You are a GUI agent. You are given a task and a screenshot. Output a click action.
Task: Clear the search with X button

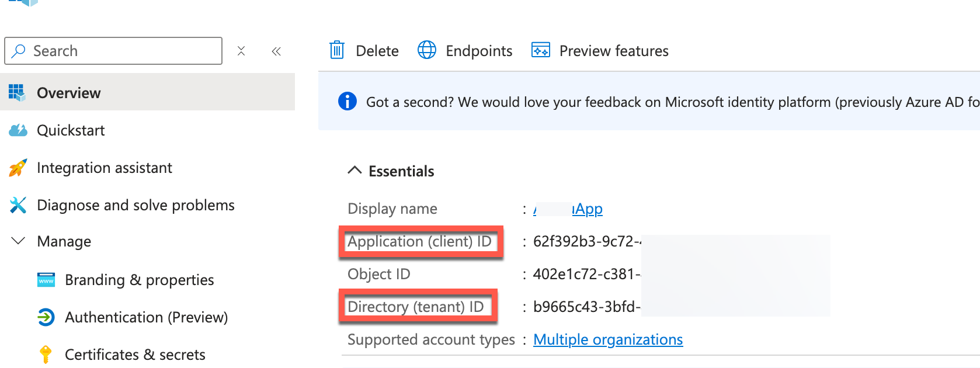(x=241, y=51)
